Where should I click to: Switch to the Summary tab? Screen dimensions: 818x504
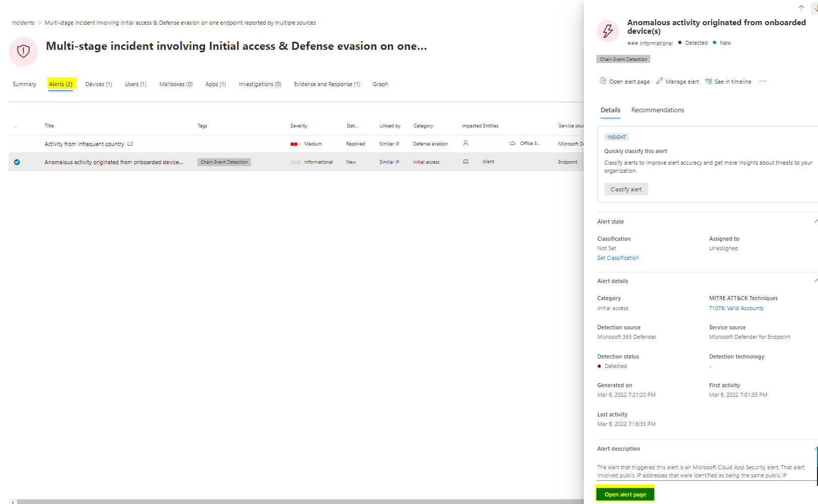25,84
